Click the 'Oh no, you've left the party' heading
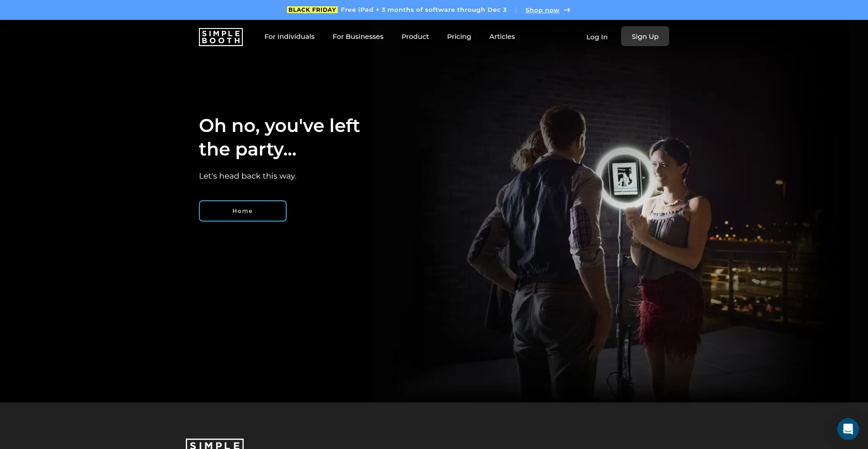 click(279, 137)
